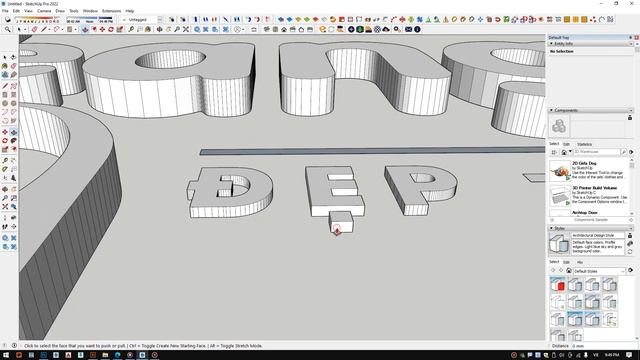Select the red-highlighted first style thumbnail
640x360 pixels.
tap(558, 284)
